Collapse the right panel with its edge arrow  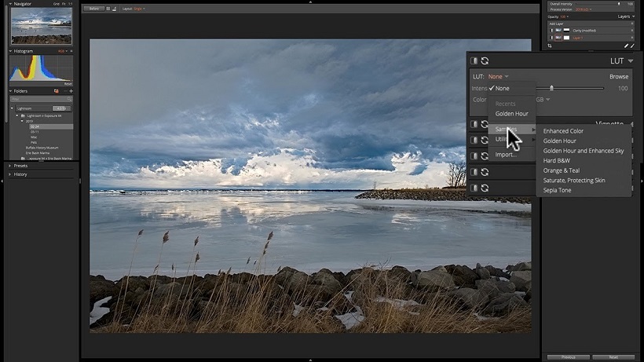pos(642,181)
